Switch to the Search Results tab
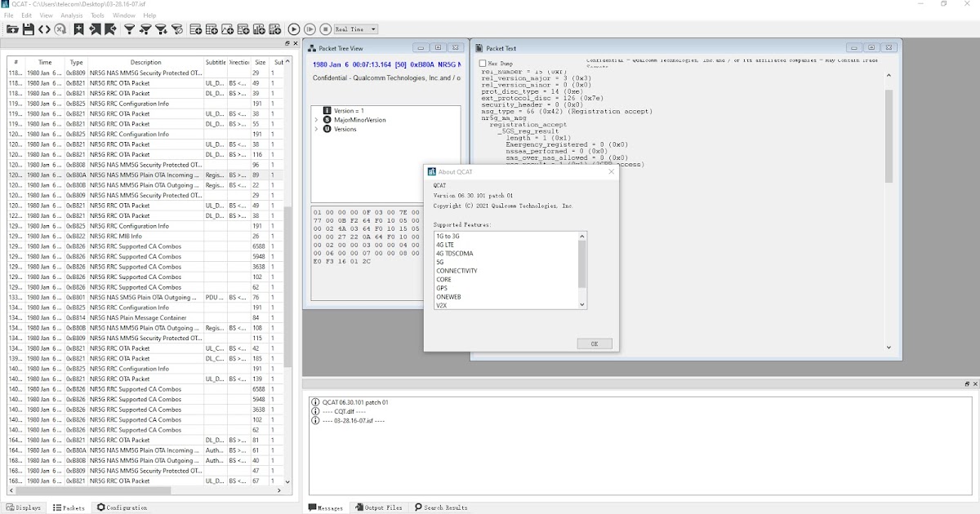 [441, 507]
